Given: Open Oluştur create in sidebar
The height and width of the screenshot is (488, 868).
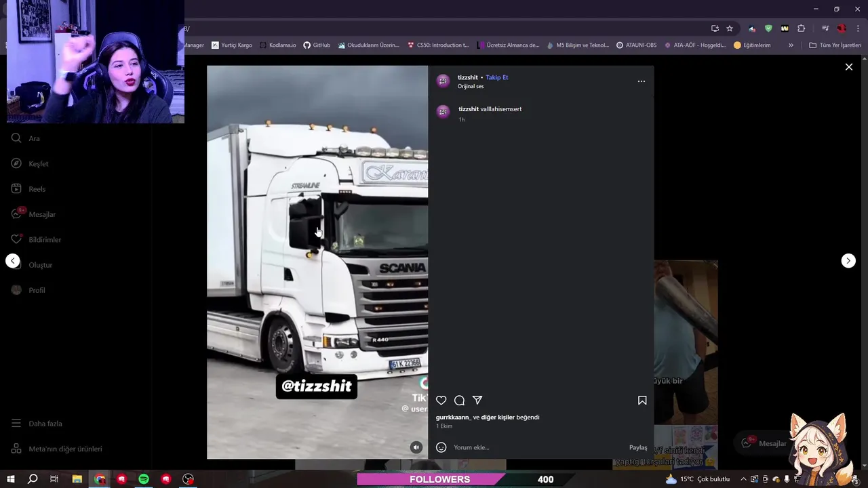Looking at the screenshot, I should [32, 265].
